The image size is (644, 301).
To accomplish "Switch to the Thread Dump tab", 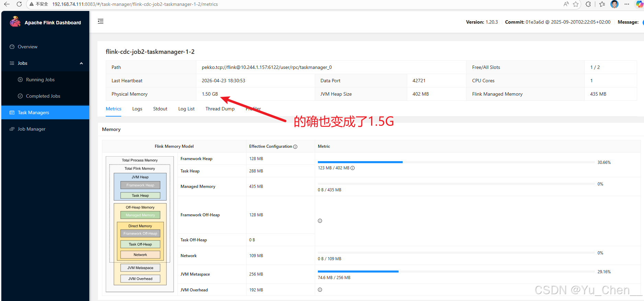I will pyautogui.click(x=220, y=109).
